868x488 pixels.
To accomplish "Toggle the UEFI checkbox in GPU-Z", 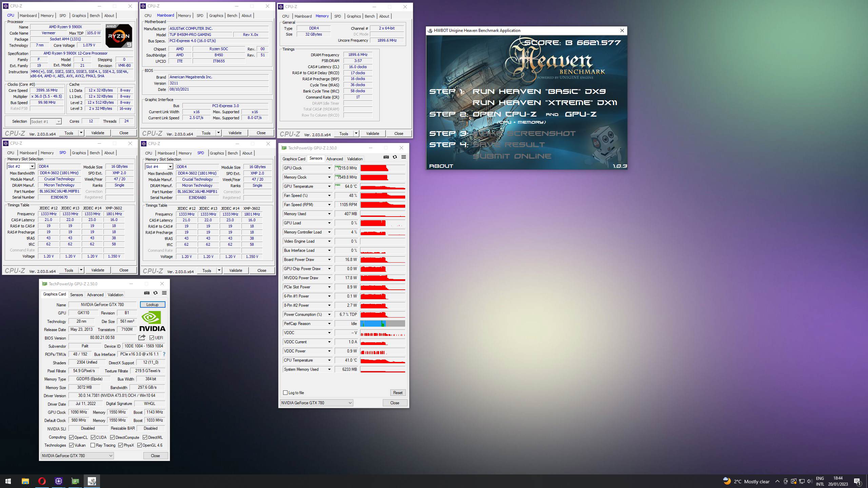I will (152, 338).
